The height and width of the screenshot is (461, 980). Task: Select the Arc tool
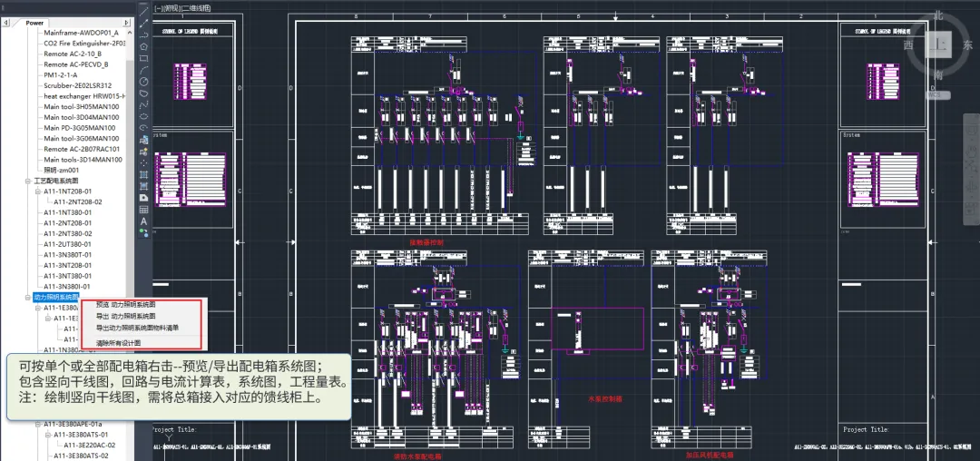click(x=143, y=71)
